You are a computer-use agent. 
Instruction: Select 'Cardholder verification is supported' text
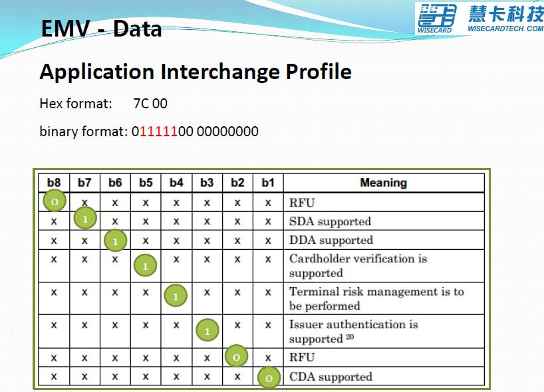click(x=358, y=266)
